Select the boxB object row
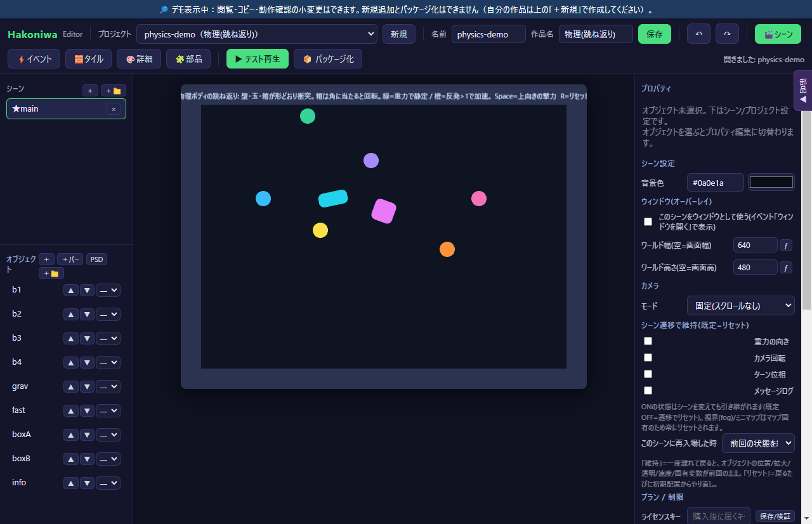The height and width of the screenshot is (524, 812). (66, 459)
